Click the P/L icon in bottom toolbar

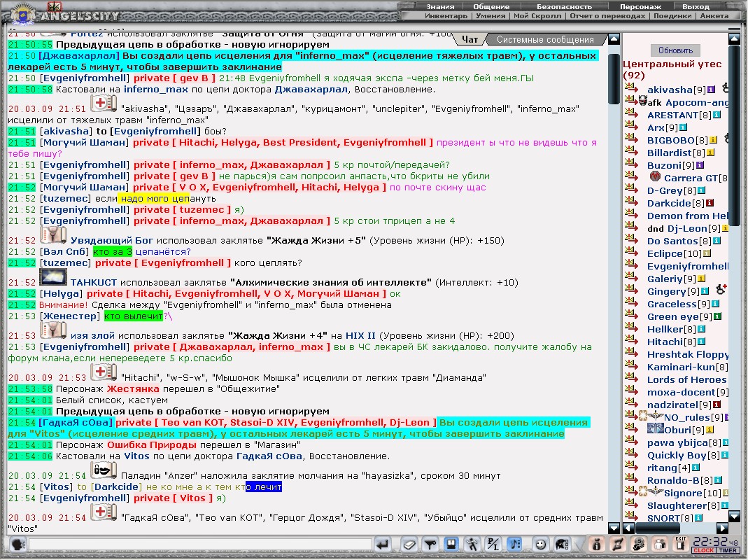(x=493, y=544)
